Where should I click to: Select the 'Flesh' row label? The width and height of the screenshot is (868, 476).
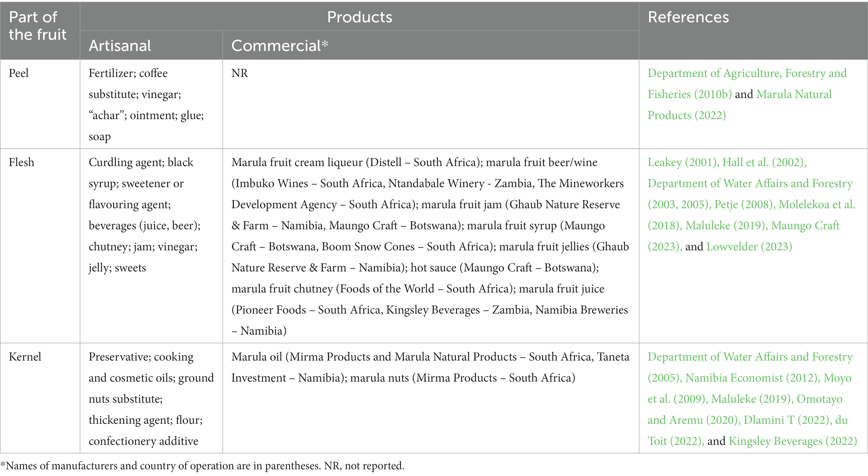[21, 163]
